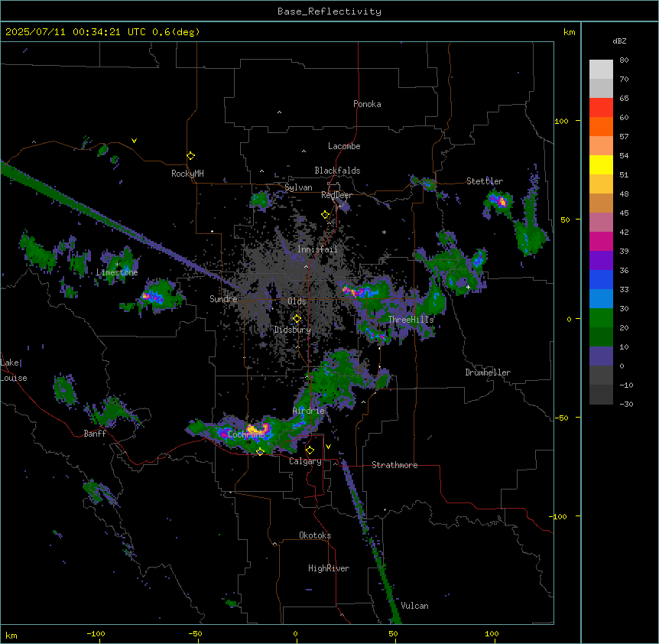Screen dimensions: 659x644
Task: Click the white plus marker north of Drumheller
Action: [468, 287]
